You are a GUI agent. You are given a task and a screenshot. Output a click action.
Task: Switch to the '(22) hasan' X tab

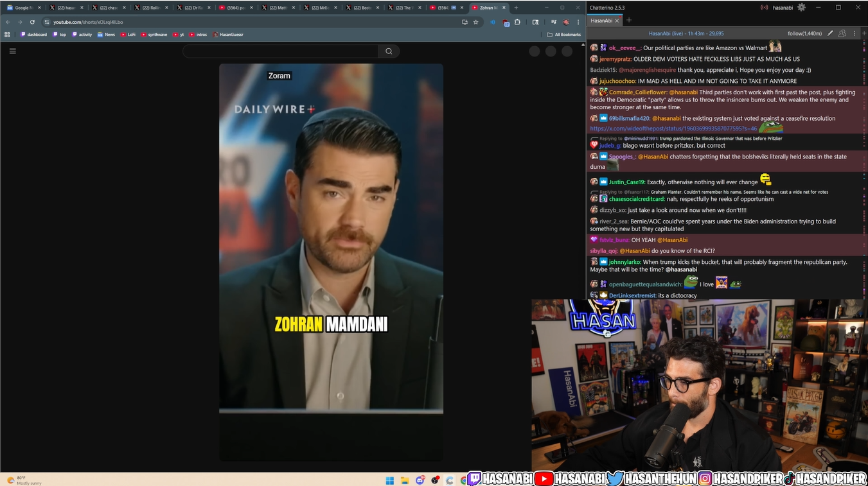pyautogui.click(x=65, y=8)
